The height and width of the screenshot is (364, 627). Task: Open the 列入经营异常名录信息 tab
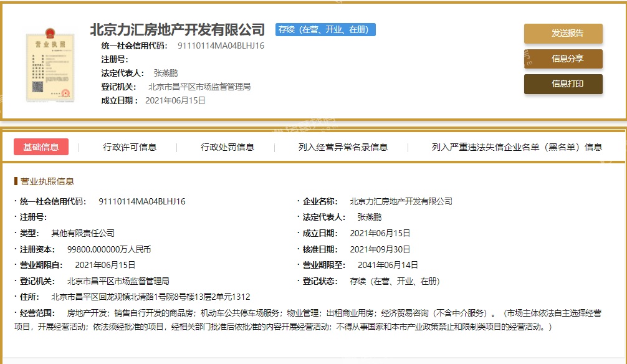point(343,147)
